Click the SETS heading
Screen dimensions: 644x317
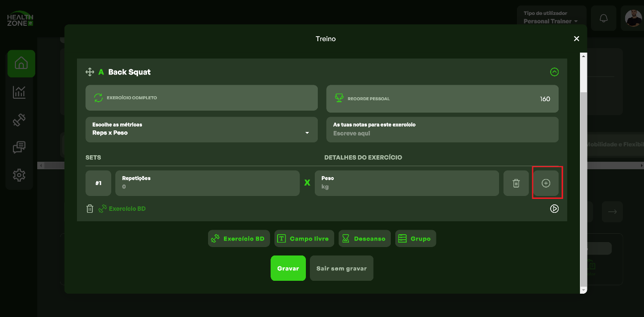[93, 157]
